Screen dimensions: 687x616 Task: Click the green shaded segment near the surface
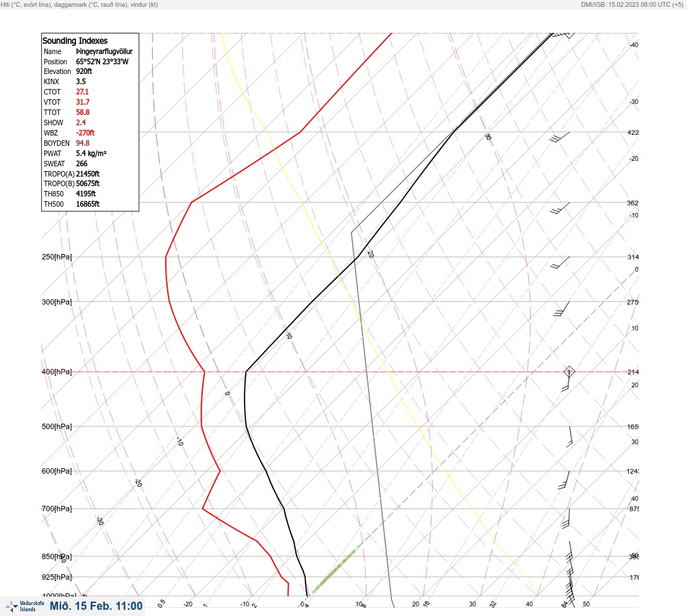click(x=338, y=568)
